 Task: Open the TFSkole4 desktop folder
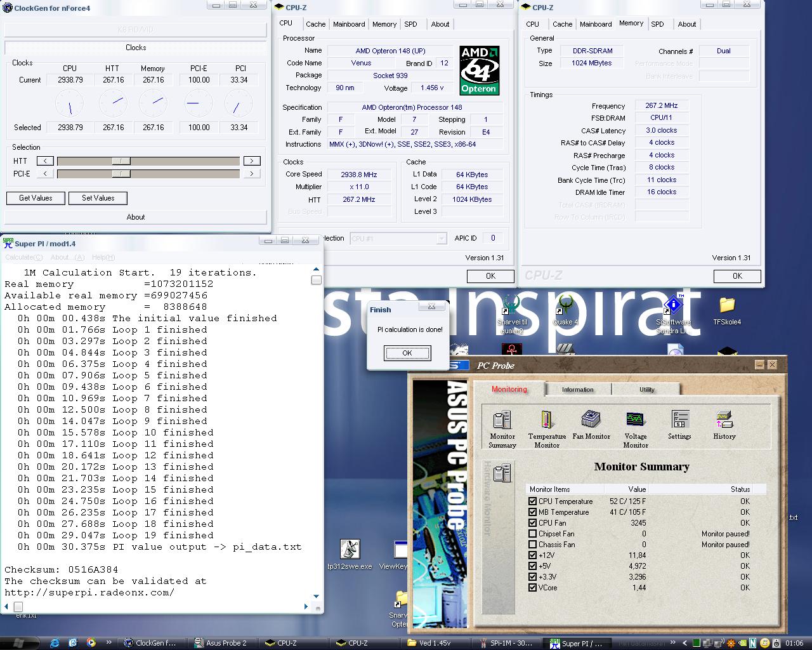click(x=727, y=311)
